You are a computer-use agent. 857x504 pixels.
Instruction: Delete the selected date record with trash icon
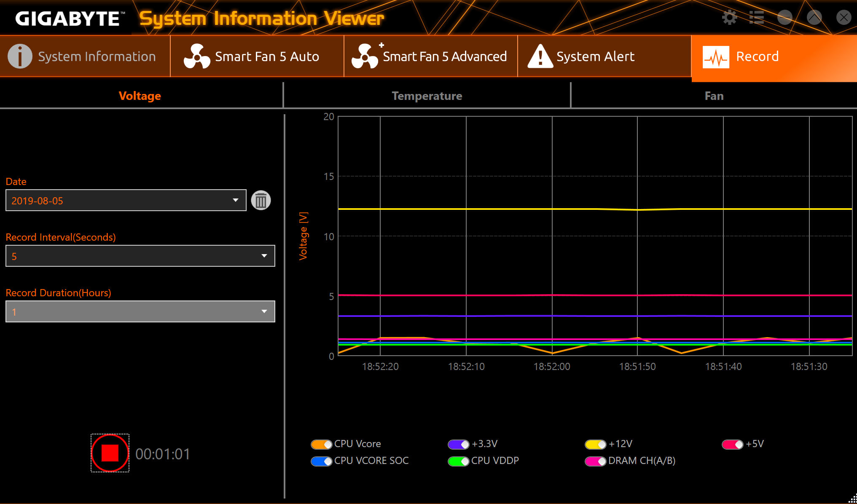pos(261,200)
